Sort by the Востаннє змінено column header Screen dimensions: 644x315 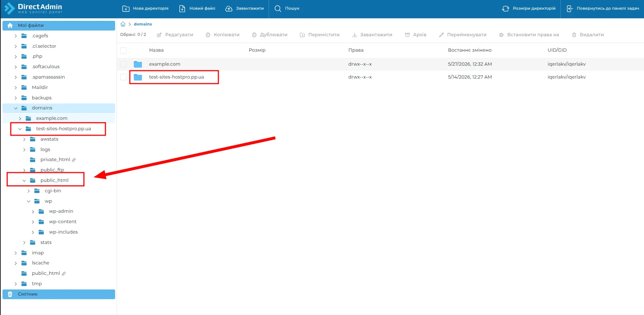470,50
